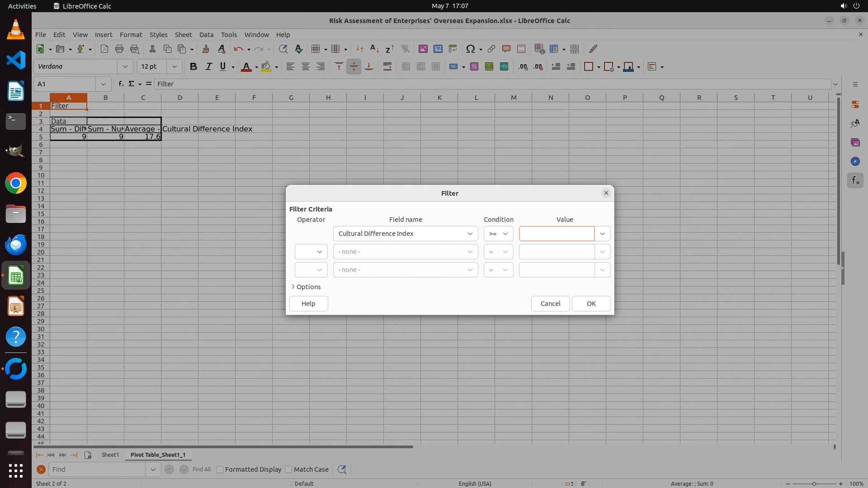
Task: Click the Insert Chart icon
Action: coord(438,49)
